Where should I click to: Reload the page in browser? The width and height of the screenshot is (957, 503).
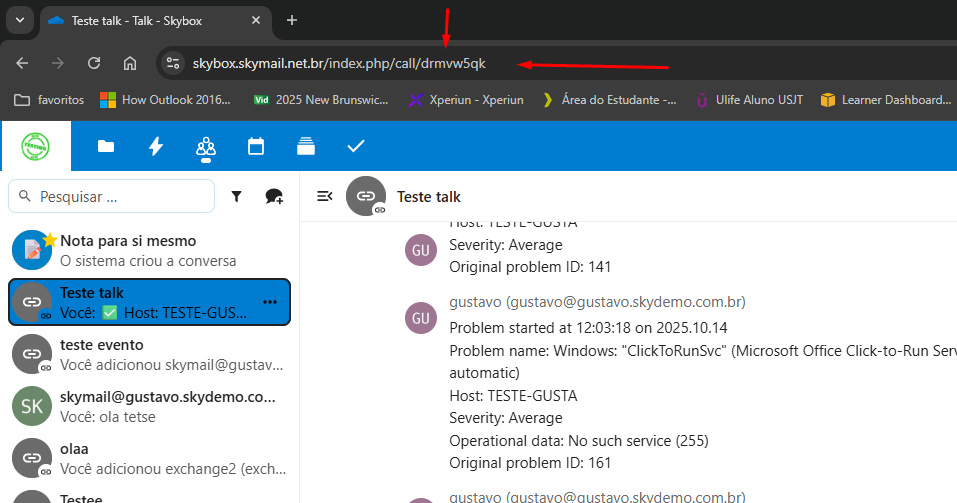94,63
